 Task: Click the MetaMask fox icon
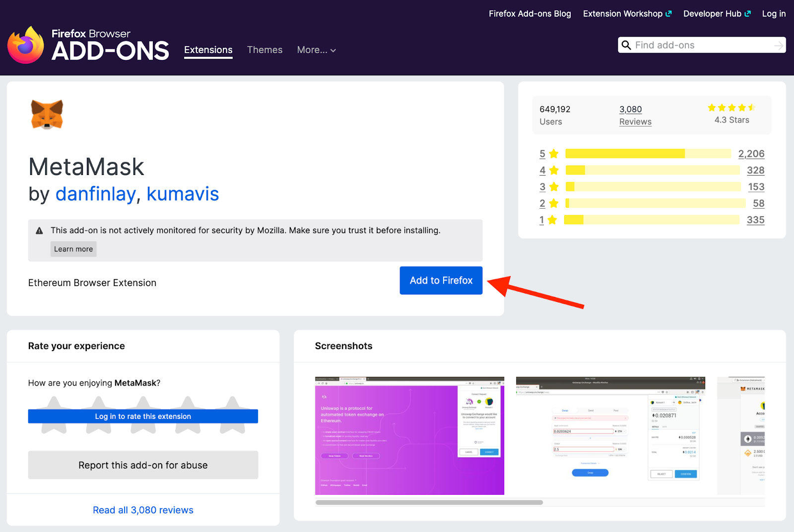[x=47, y=114]
